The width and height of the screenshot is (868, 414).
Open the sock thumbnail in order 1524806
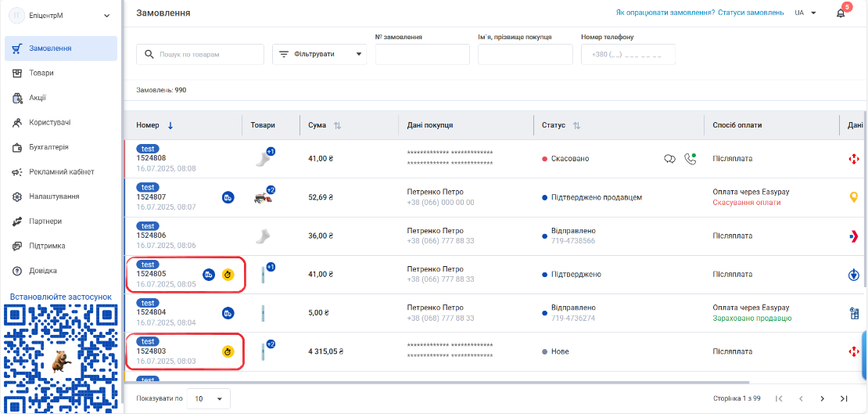pyautogui.click(x=263, y=236)
